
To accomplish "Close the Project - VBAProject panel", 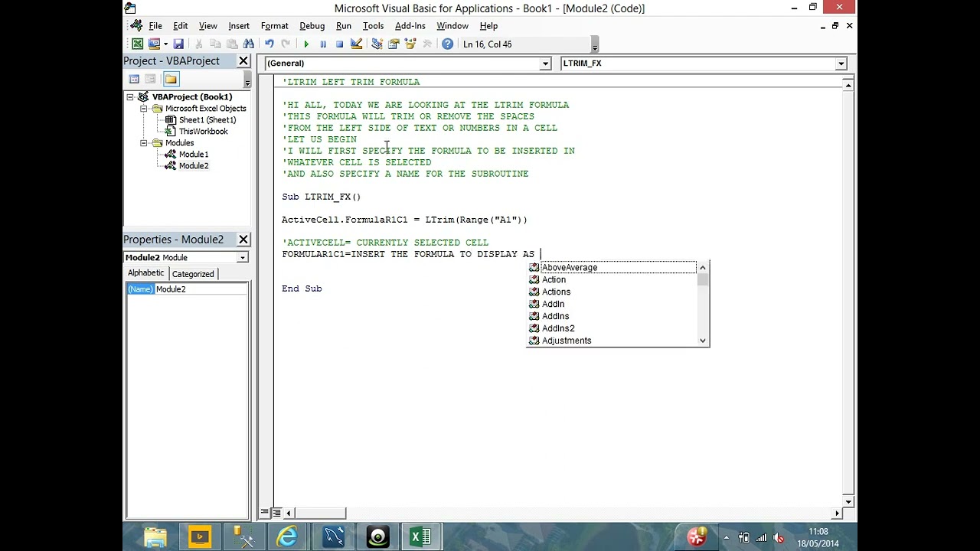I will coord(243,61).
